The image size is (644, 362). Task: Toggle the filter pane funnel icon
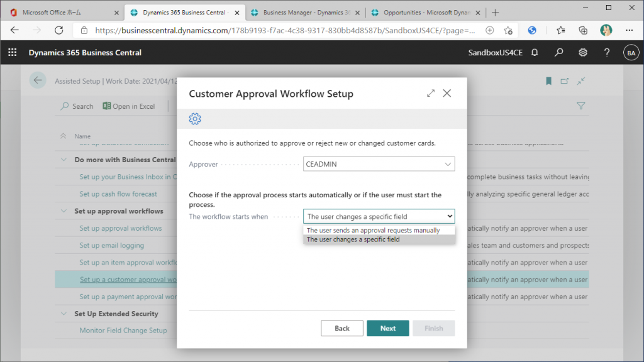[x=580, y=106]
